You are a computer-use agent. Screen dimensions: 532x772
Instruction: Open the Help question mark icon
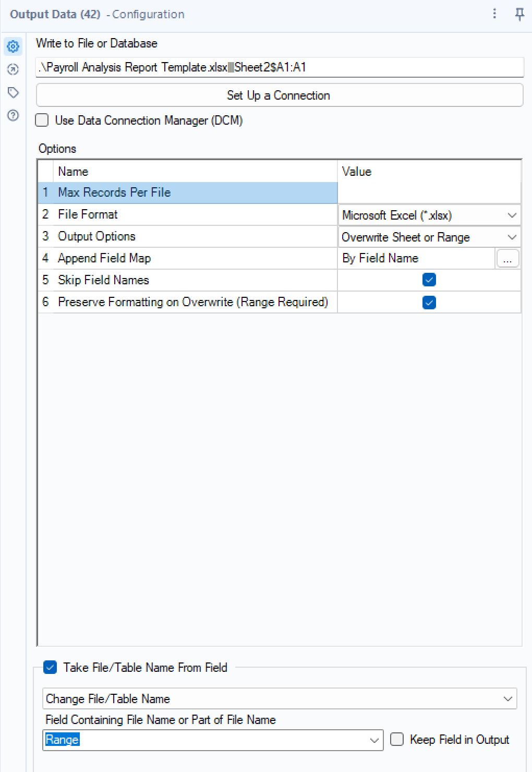click(x=13, y=115)
